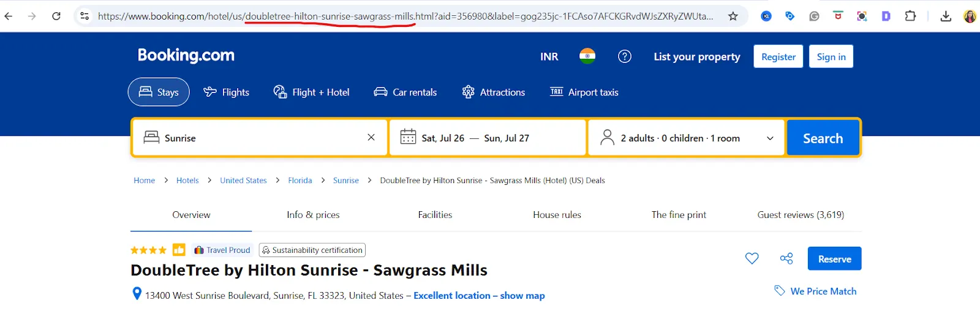
Task: Select the Stays tab
Action: pos(159,92)
